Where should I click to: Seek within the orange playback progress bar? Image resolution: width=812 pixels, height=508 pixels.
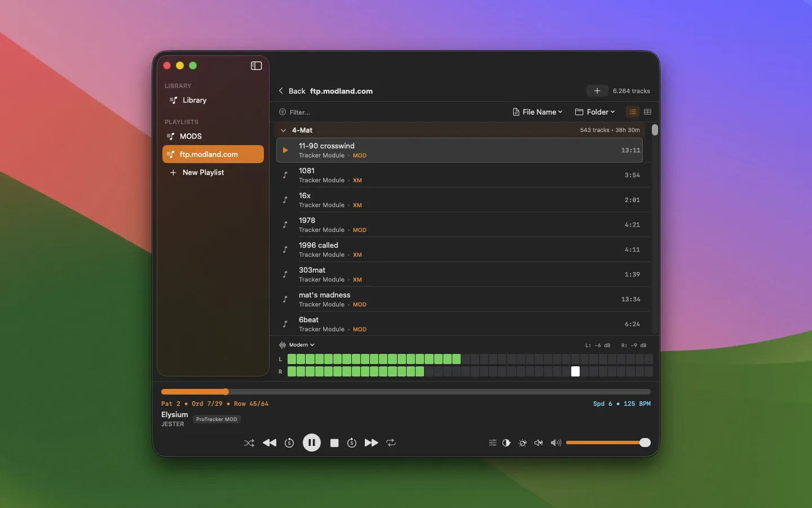click(x=406, y=392)
